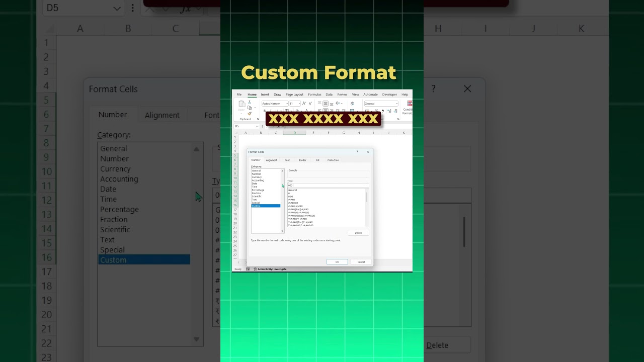Switch to the Formulas ribbon tab

(x=314, y=95)
